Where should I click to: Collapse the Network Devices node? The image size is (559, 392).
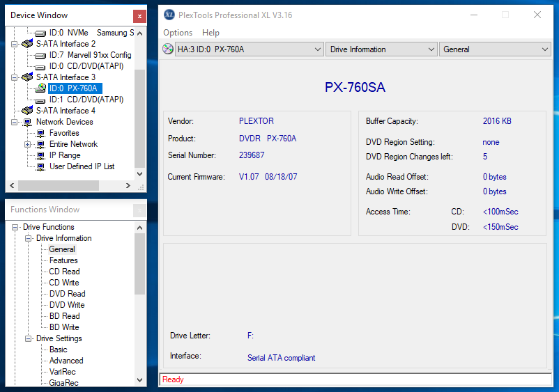(14, 122)
